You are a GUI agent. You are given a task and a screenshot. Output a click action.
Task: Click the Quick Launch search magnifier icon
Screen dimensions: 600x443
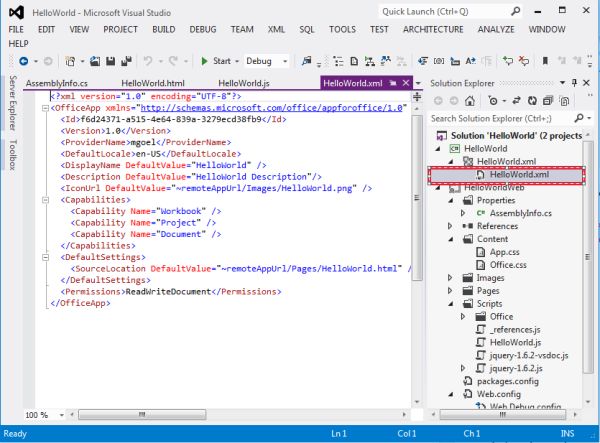click(516, 11)
